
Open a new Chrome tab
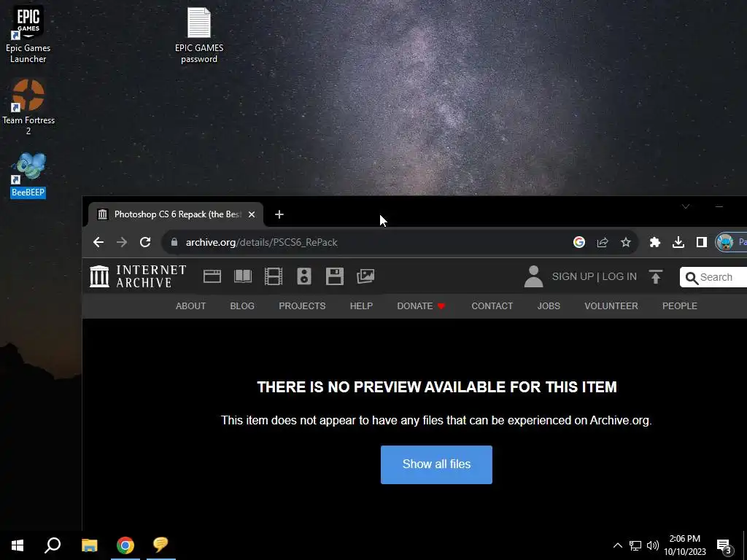pos(279,214)
